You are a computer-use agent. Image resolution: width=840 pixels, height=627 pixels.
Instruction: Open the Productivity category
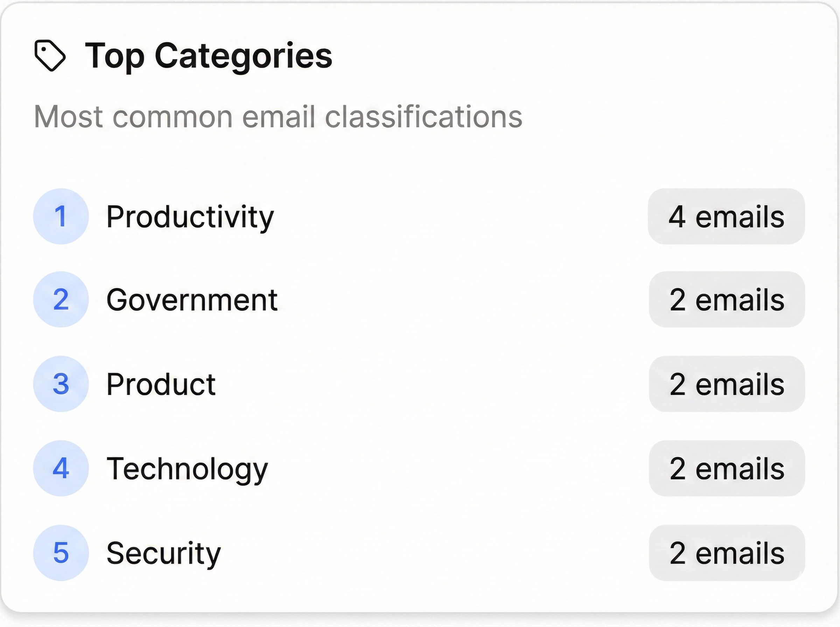click(190, 216)
